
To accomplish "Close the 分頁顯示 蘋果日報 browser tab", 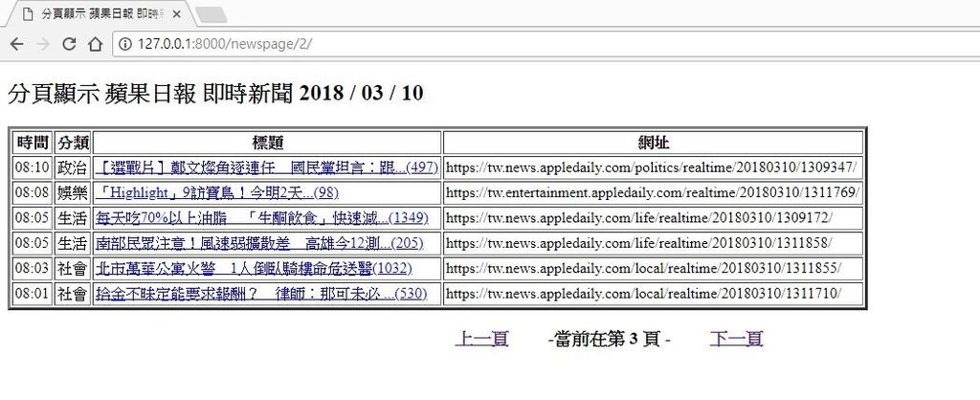I will (177, 14).
